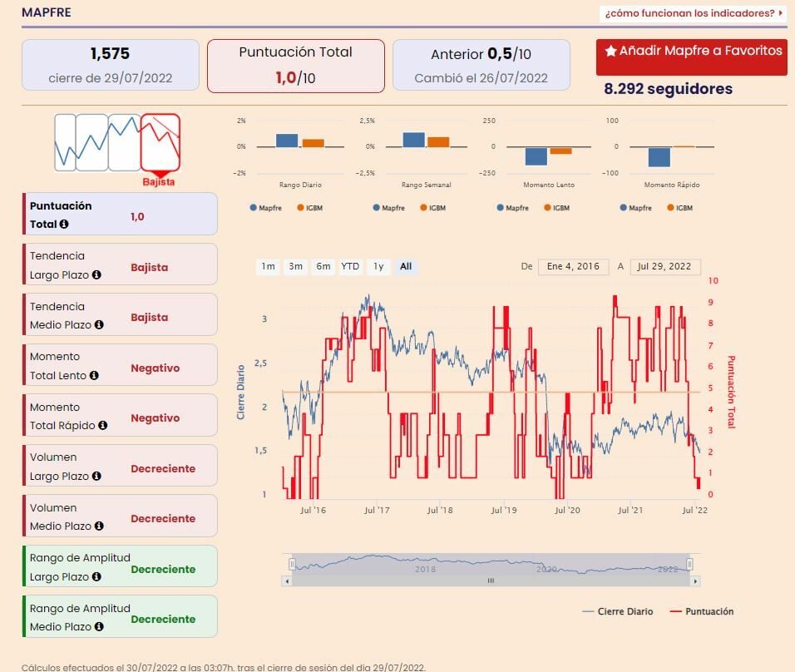
Task: Toggle Mapfre series in Momento Lento legend
Action: click(x=512, y=208)
